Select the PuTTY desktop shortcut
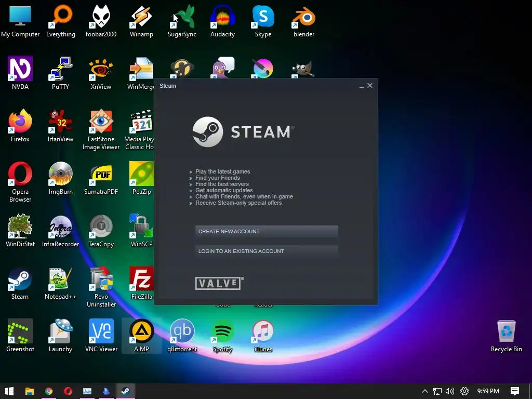The width and height of the screenshot is (532, 399). click(61, 73)
